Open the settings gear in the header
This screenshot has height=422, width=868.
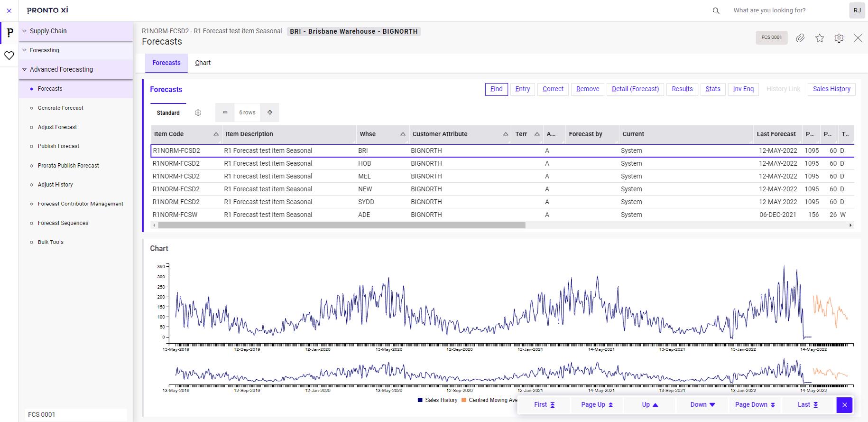pos(839,38)
